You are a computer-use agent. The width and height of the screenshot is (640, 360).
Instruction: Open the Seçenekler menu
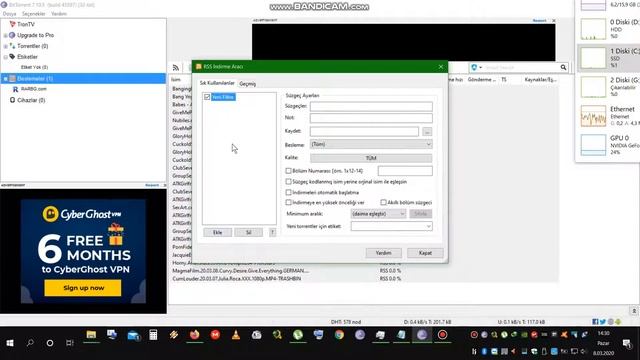tap(33, 14)
